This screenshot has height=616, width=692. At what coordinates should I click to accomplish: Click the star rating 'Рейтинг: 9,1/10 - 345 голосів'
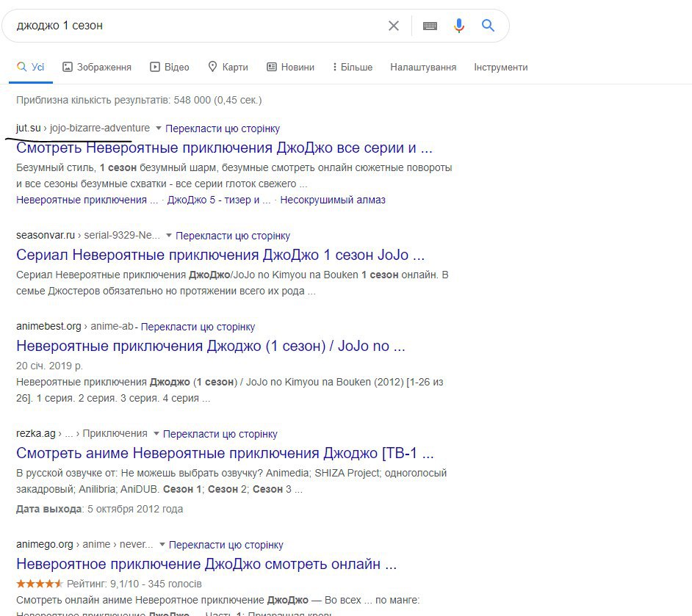pyautogui.click(x=109, y=584)
